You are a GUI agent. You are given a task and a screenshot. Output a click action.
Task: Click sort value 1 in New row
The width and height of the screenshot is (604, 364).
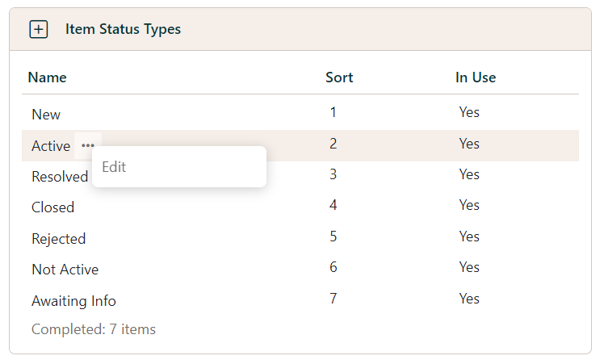333,112
